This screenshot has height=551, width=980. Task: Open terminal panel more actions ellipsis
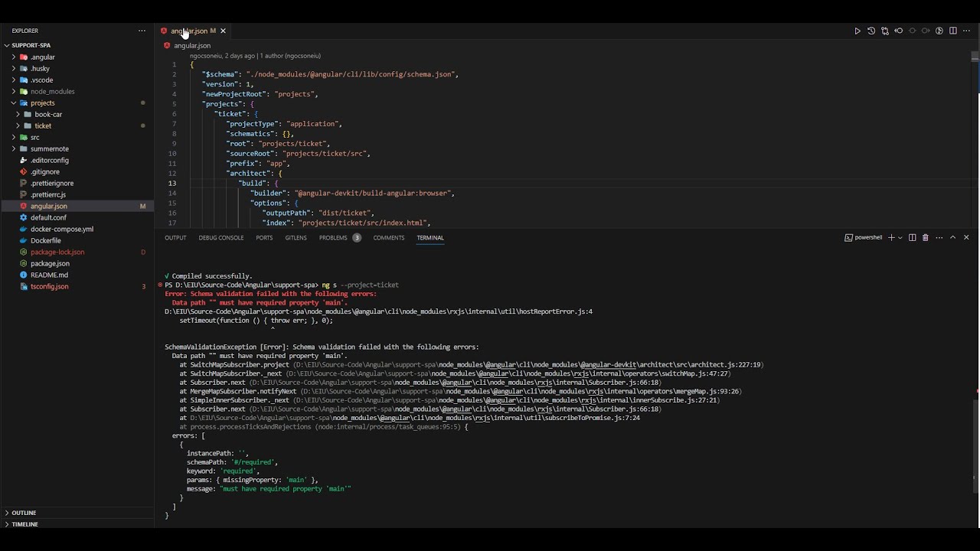tap(939, 238)
